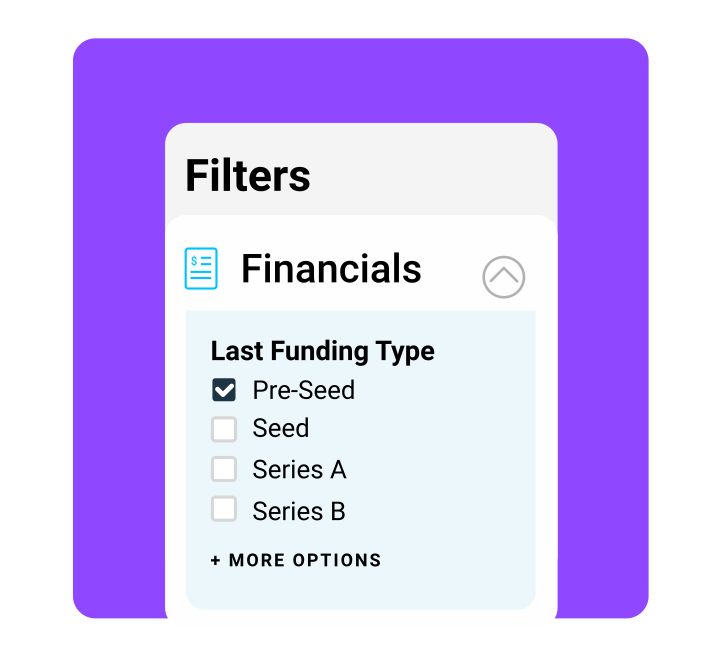Open the More Options link
The image size is (726, 658).
[296, 560]
